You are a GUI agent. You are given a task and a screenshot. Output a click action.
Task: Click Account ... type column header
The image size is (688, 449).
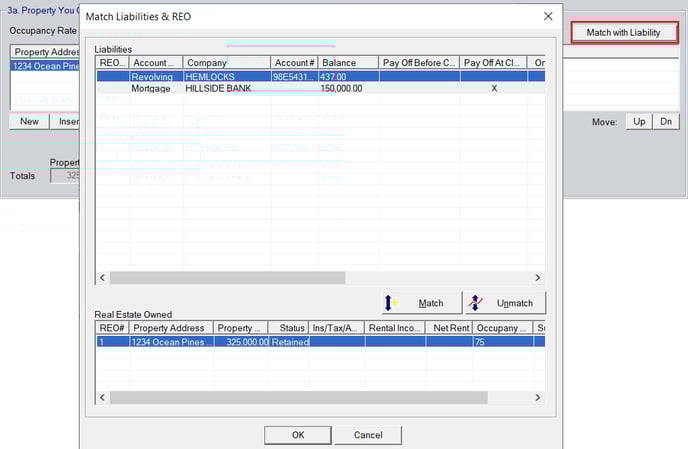point(156,63)
